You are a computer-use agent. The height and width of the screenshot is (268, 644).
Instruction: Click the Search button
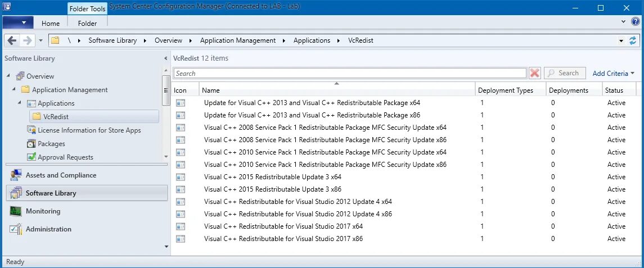coord(564,73)
